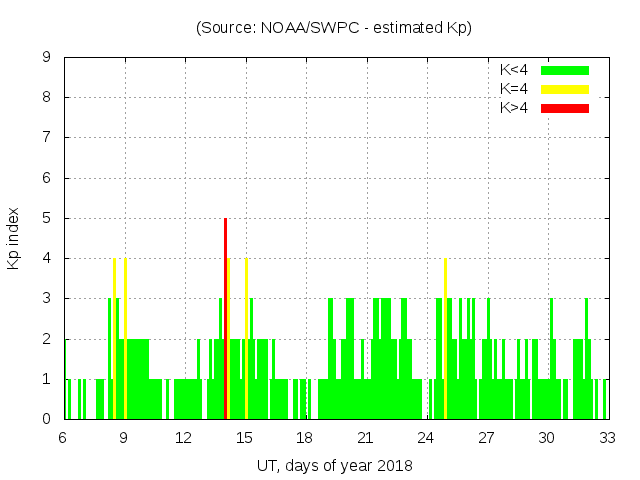Click the green K<4 legend swatch

565,70
